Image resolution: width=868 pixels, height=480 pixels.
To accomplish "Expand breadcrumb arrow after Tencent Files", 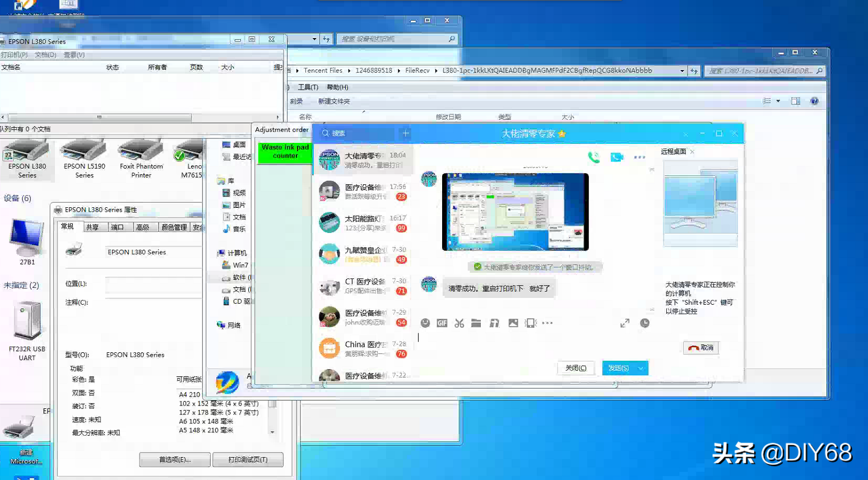I will [349, 71].
